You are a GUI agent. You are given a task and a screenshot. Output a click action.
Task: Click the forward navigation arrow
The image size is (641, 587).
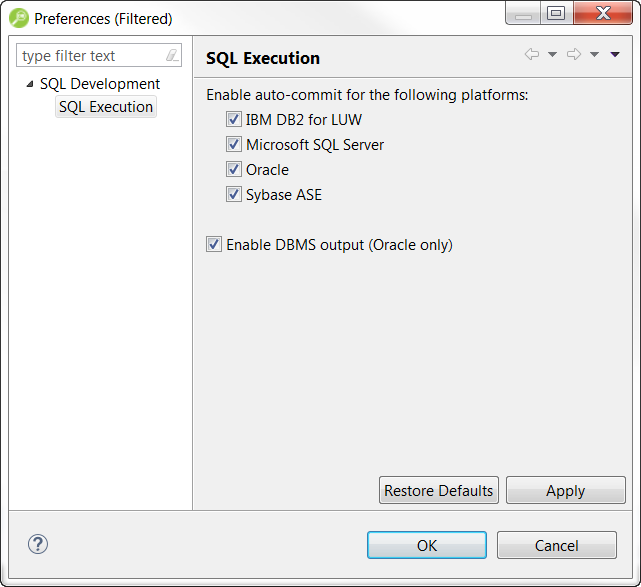point(573,55)
